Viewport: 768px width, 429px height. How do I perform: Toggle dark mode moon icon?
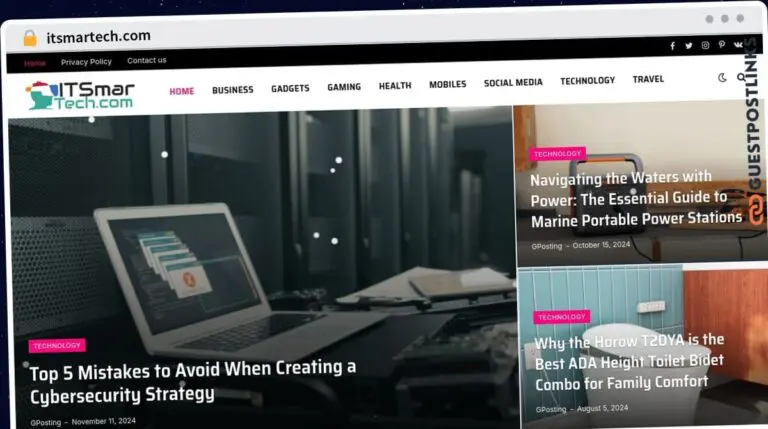click(722, 77)
